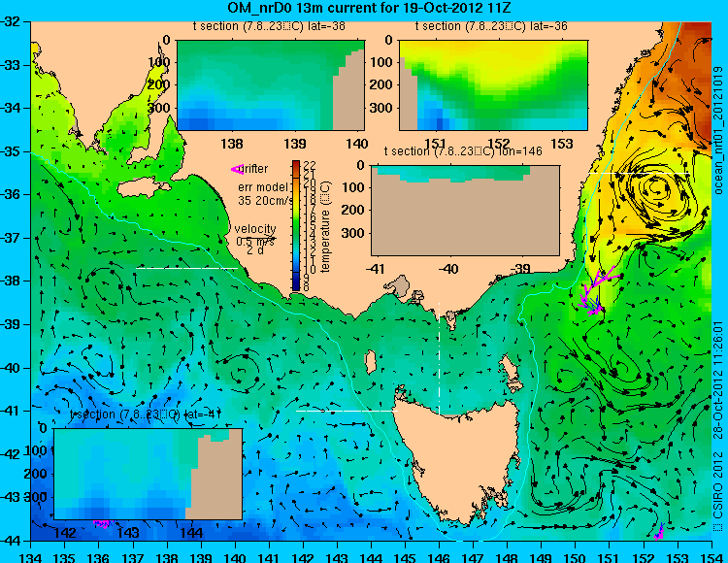
Task: Click King Island in Bass Strait
Action: (370, 361)
